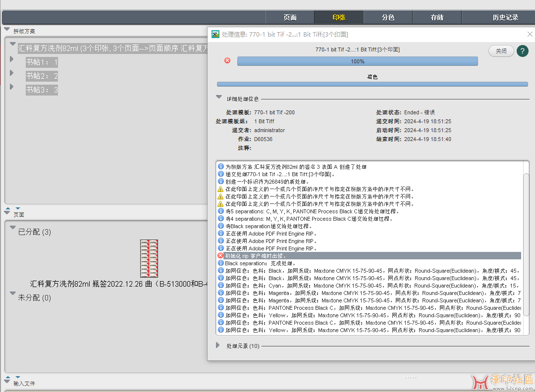This screenshot has height=392, width=535.
Task: Click the move-up arrow above 页面 panel
Action: pos(8,208)
